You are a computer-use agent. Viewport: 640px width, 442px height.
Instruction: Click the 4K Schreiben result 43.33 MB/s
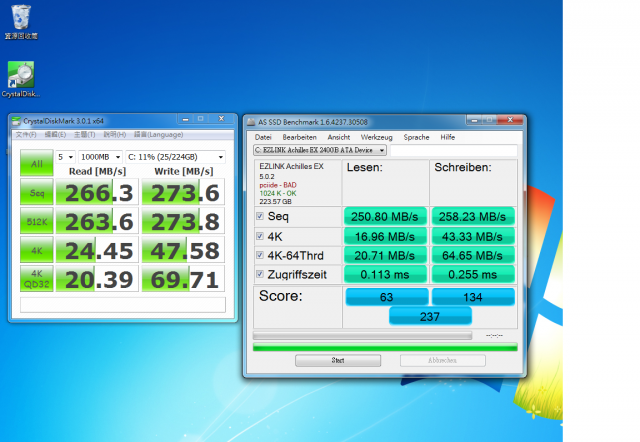click(x=473, y=236)
